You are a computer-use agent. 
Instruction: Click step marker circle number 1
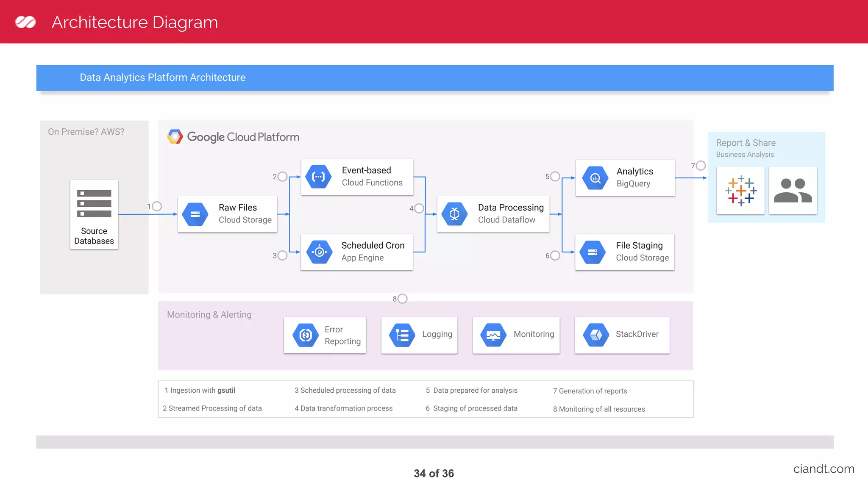(157, 206)
